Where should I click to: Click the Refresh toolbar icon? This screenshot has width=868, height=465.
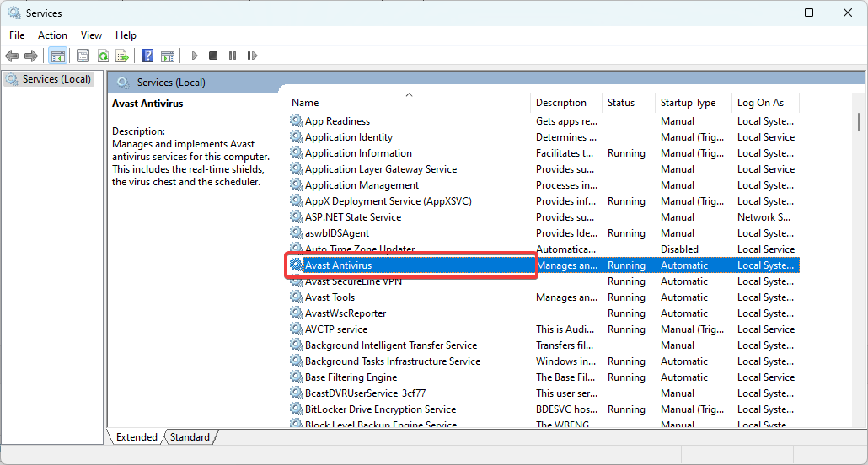pos(103,56)
